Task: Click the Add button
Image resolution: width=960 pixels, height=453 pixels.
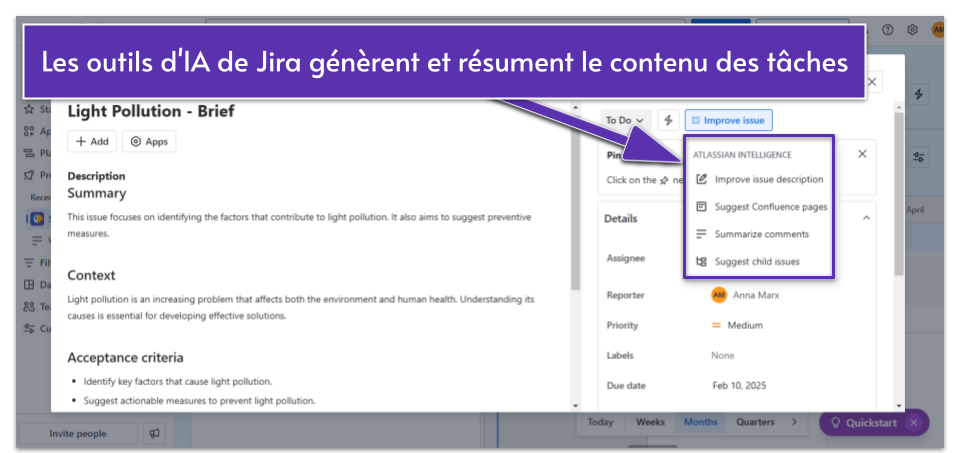Action: [x=92, y=141]
